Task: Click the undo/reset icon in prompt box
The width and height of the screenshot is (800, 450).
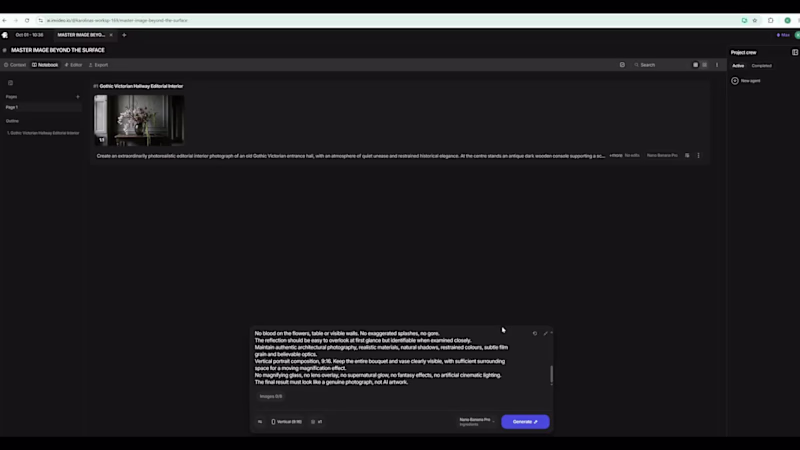Action: click(535, 333)
